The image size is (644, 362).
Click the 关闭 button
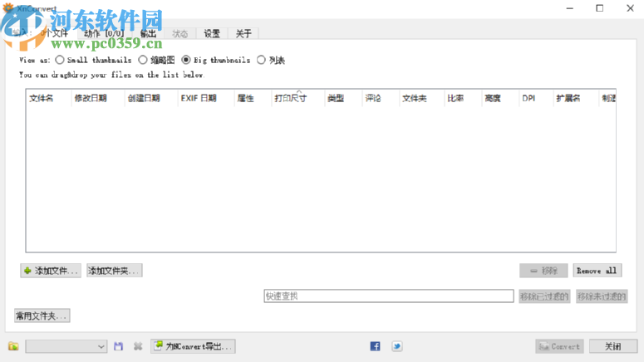tap(613, 346)
